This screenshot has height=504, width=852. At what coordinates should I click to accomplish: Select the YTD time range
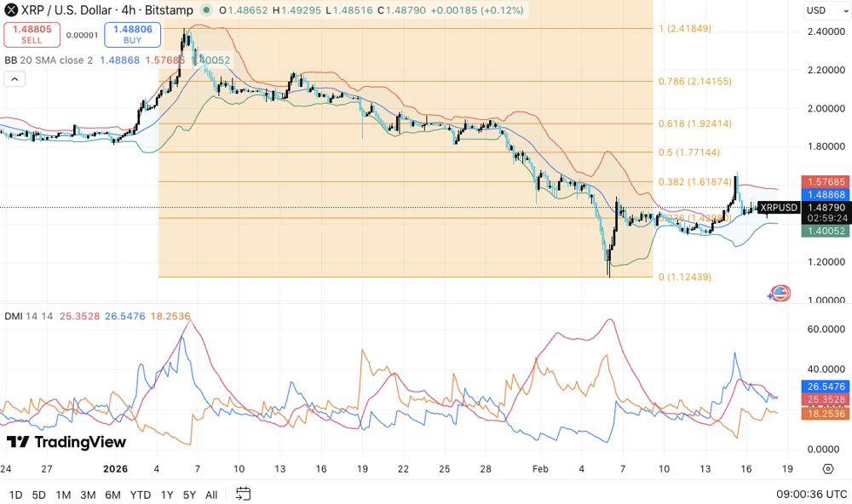point(141,495)
